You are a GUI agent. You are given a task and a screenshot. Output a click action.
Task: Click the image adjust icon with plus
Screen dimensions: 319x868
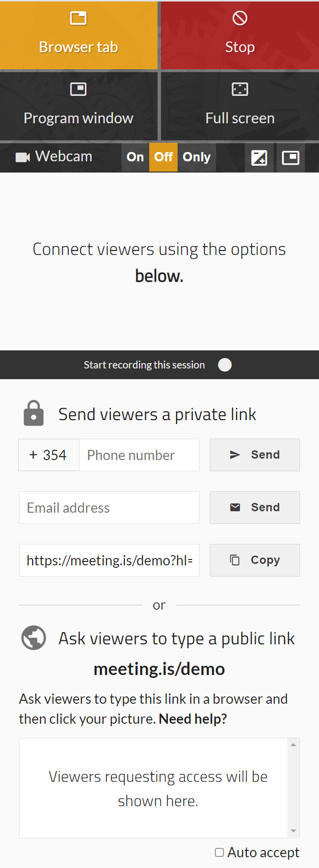click(x=259, y=157)
